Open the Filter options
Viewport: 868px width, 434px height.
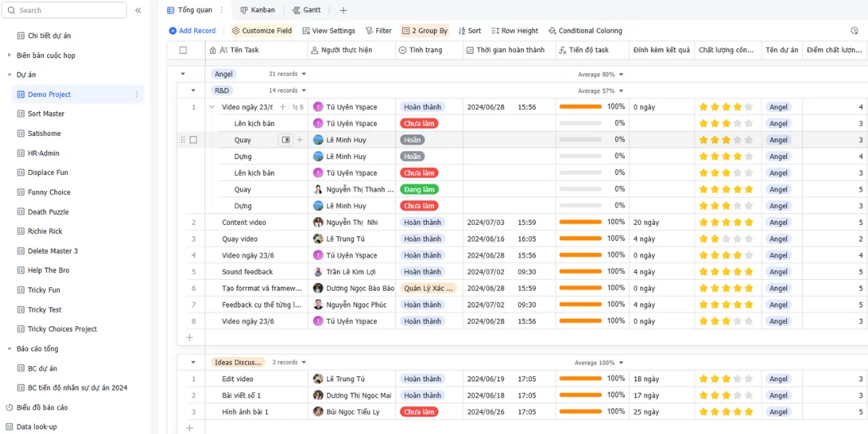378,31
